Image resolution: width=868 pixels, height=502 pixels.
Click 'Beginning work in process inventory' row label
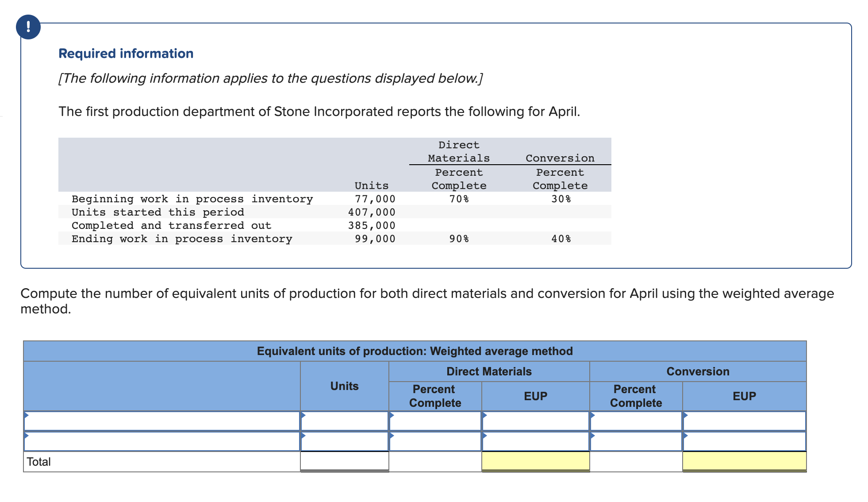click(192, 199)
